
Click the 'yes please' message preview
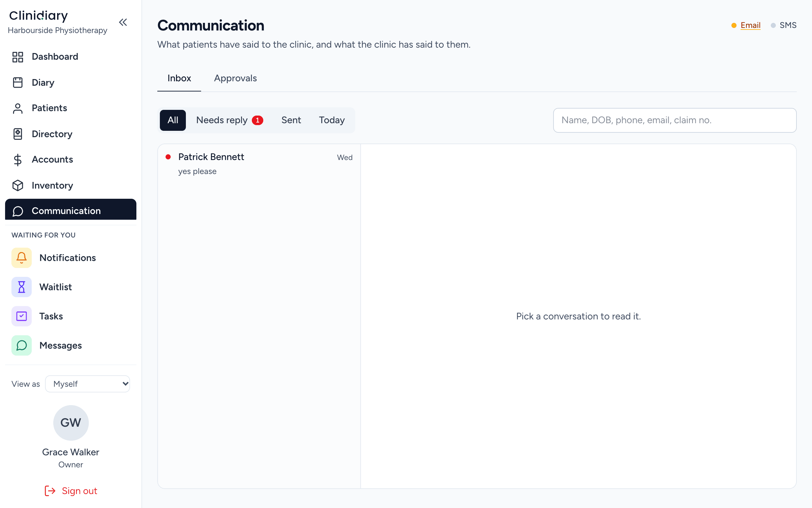pyautogui.click(x=197, y=171)
